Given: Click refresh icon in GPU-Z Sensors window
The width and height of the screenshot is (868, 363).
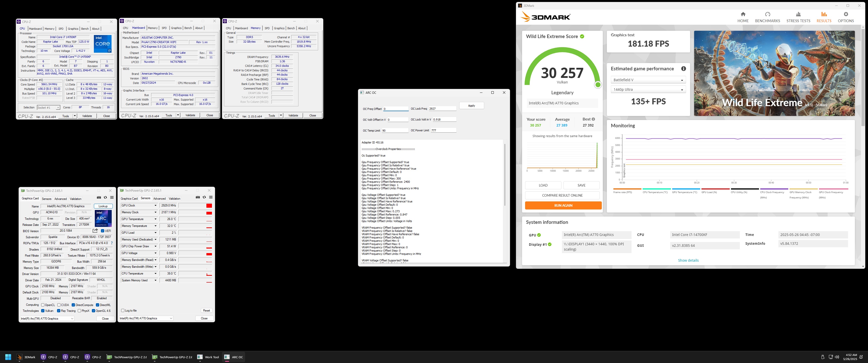Looking at the screenshot, I should pyautogui.click(x=204, y=197).
